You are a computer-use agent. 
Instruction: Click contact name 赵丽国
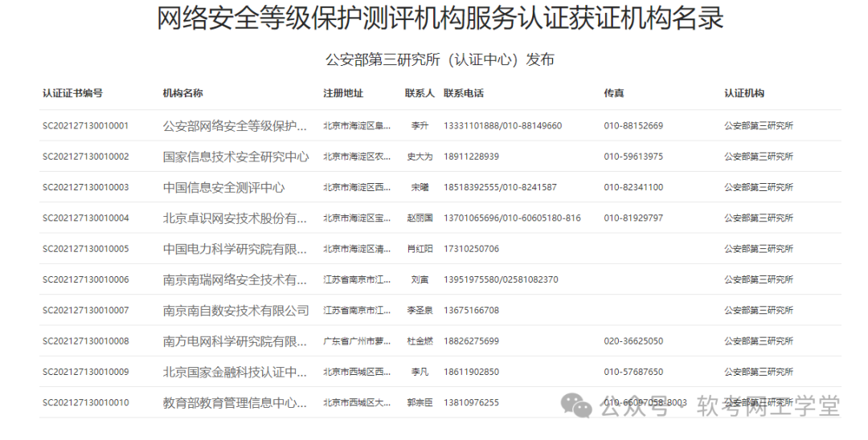420,218
